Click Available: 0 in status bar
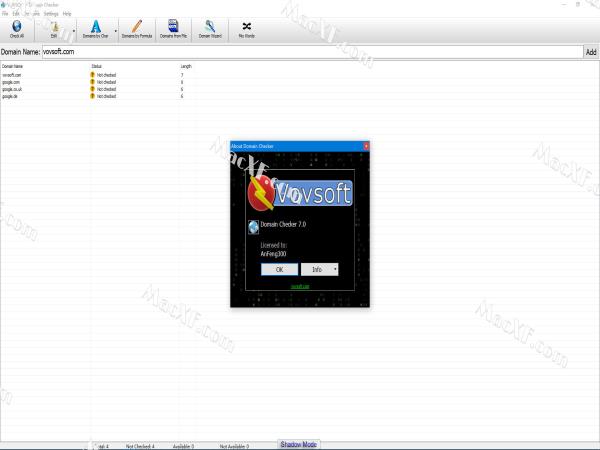 (x=183, y=446)
